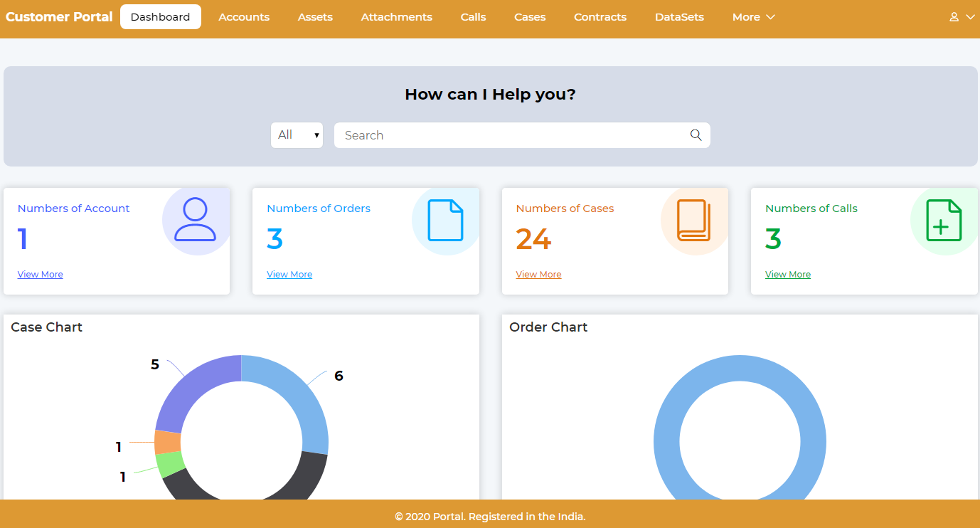Viewport: 980px width, 528px height.
Task: Expand the More navigation menu
Action: point(753,17)
